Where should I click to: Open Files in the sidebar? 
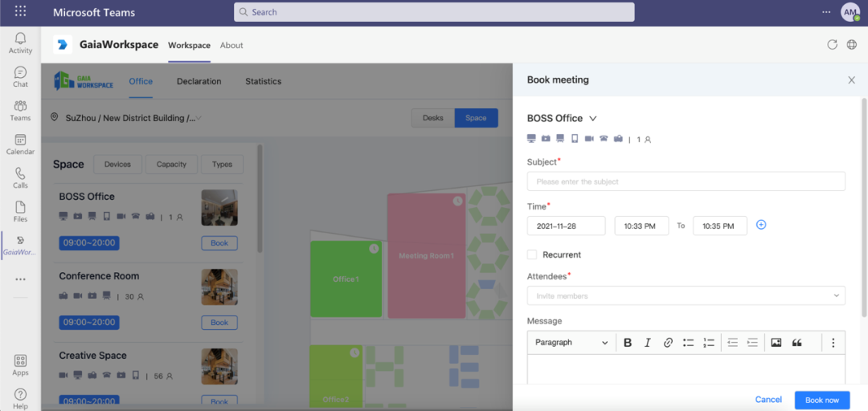point(20,212)
